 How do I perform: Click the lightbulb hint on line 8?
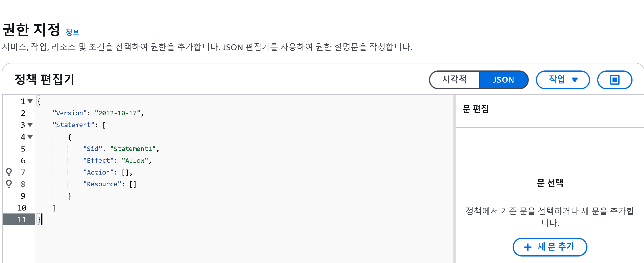point(9,184)
